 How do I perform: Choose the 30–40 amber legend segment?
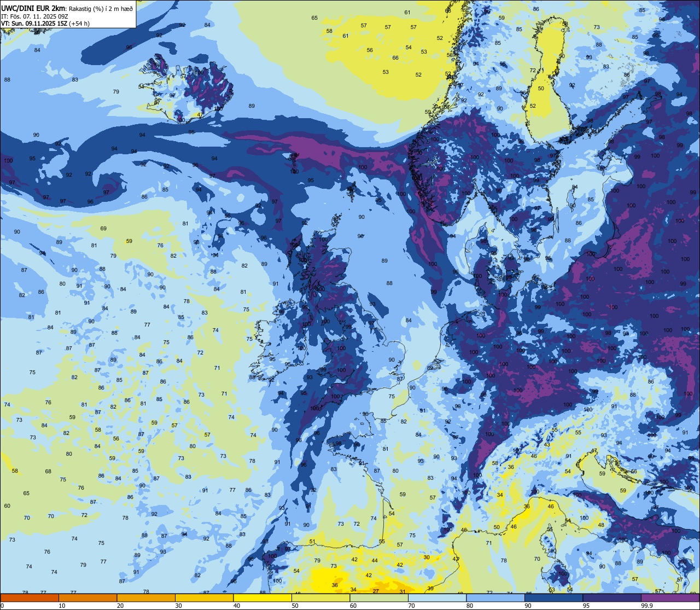coord(205,597)
